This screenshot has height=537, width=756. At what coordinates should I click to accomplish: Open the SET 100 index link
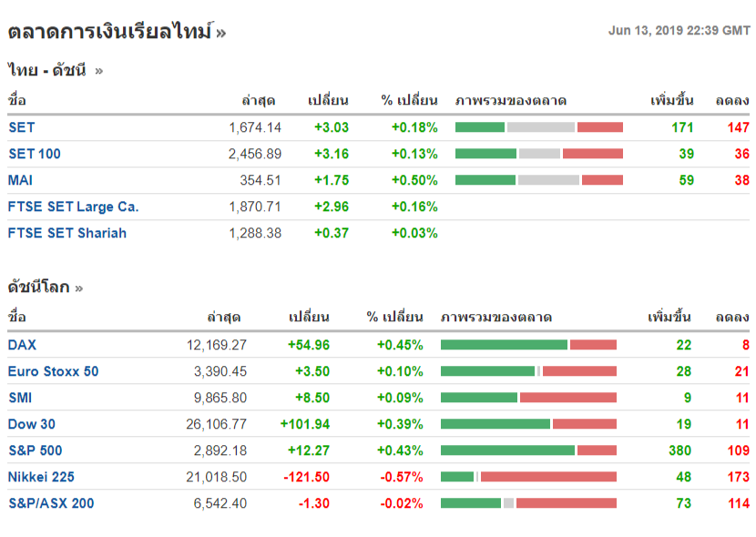tap(35, 154)
